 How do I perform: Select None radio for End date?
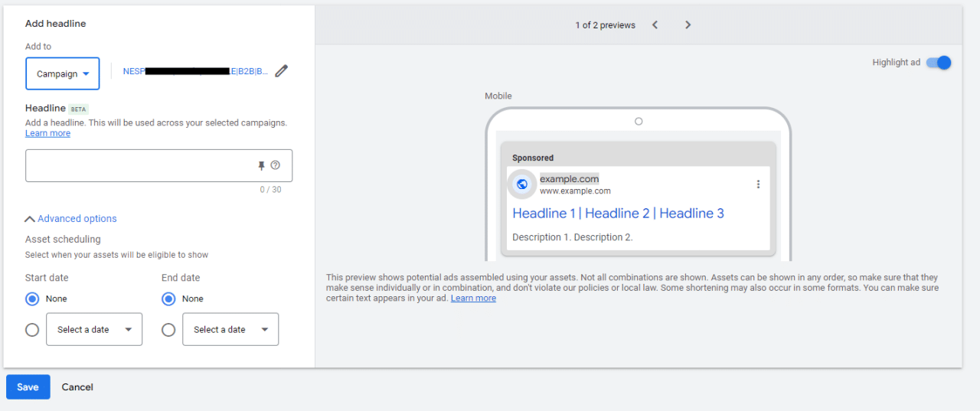pyautogui.click(x=168, y=298)
